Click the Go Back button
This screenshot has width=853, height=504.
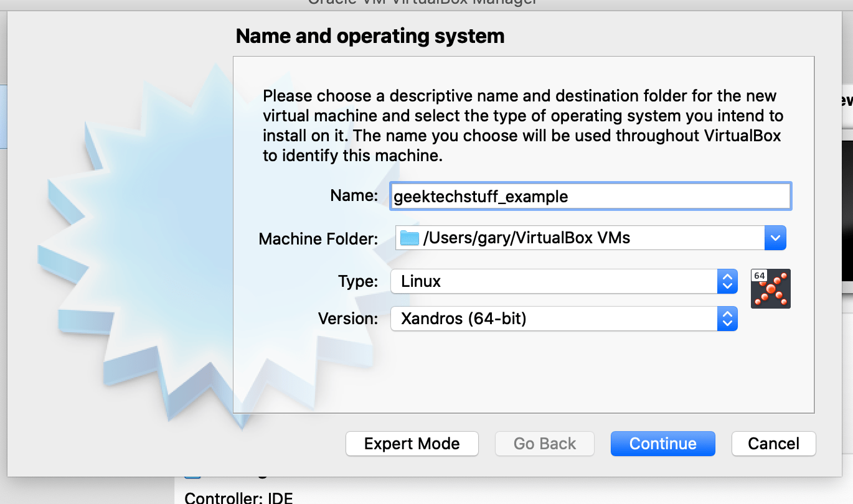[x=544, y=444]
